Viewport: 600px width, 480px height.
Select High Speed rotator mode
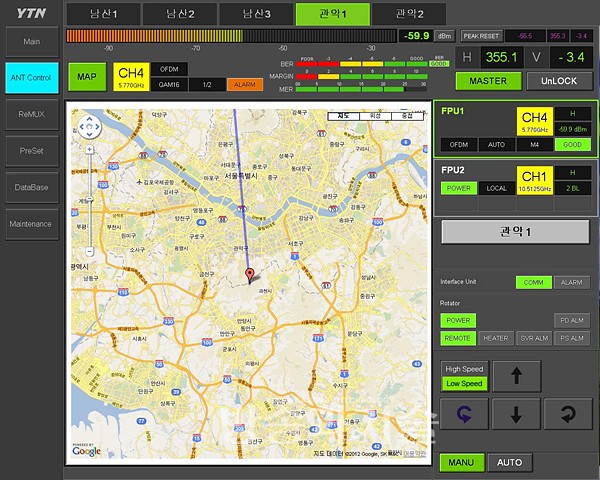tap(464, 369)
